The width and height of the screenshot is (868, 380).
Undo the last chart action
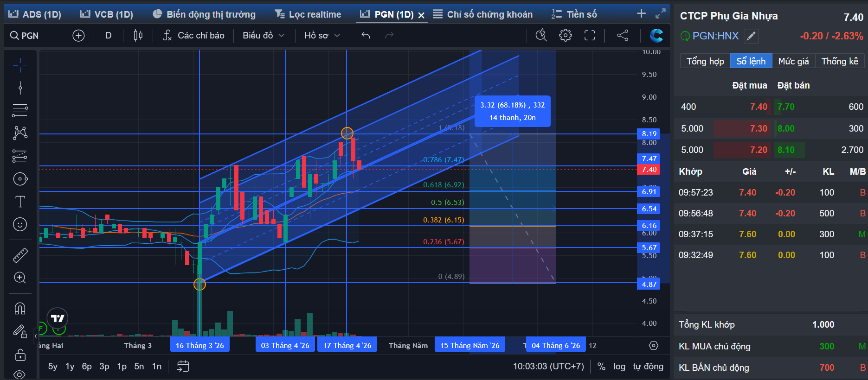(x=366, y=36)
